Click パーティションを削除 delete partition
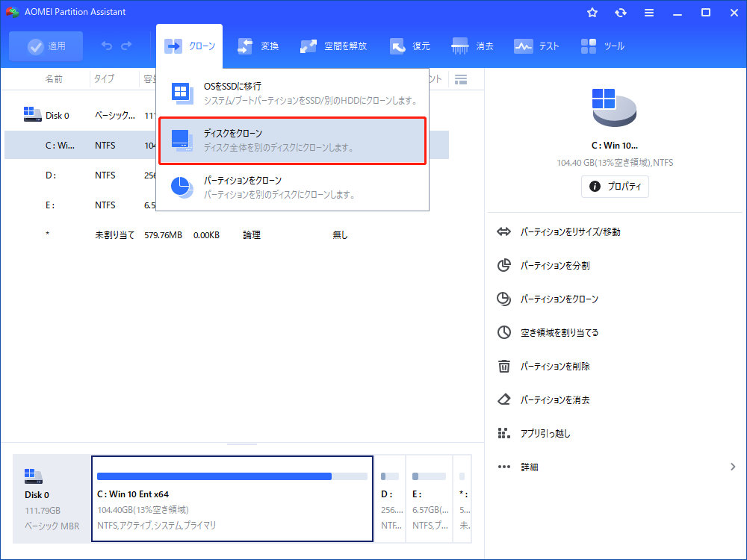The width and height of the screenshot is (747, 560). coord(555,366)
